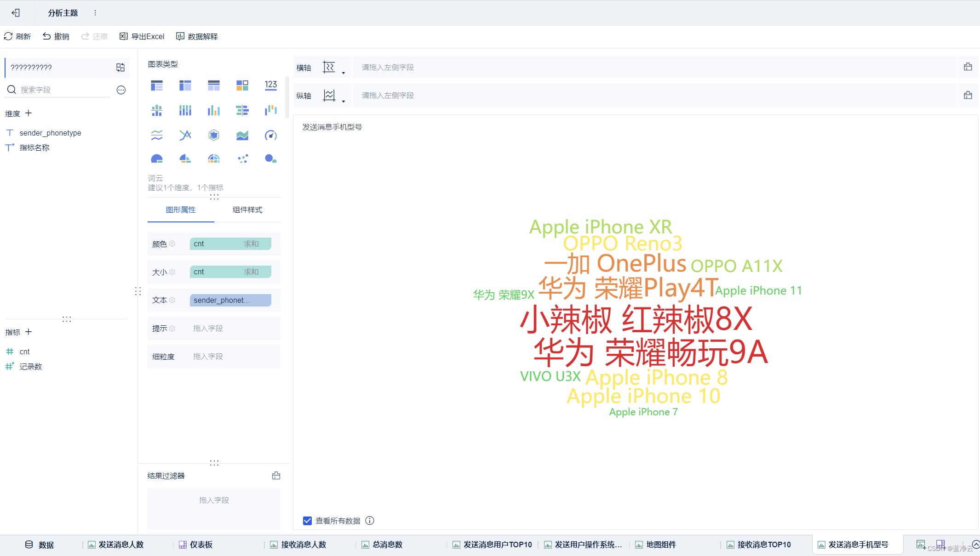Screen dimensions: 980x556
Task: Choose the group table chart type
Action: 157,85
